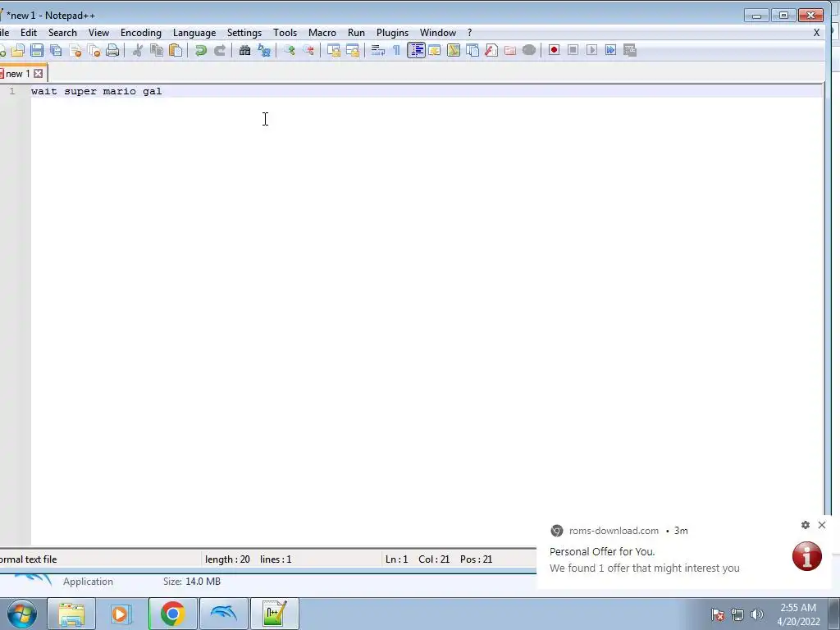This screenshot has height=630, width=840.
Task: Open Find with the binoculars icon
Action: pos(244,50)
